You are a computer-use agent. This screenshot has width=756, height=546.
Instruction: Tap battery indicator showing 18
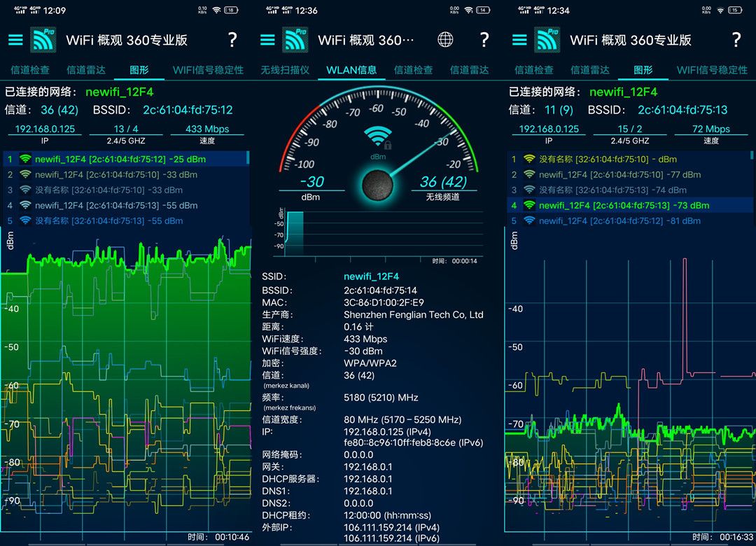(232, 10)
